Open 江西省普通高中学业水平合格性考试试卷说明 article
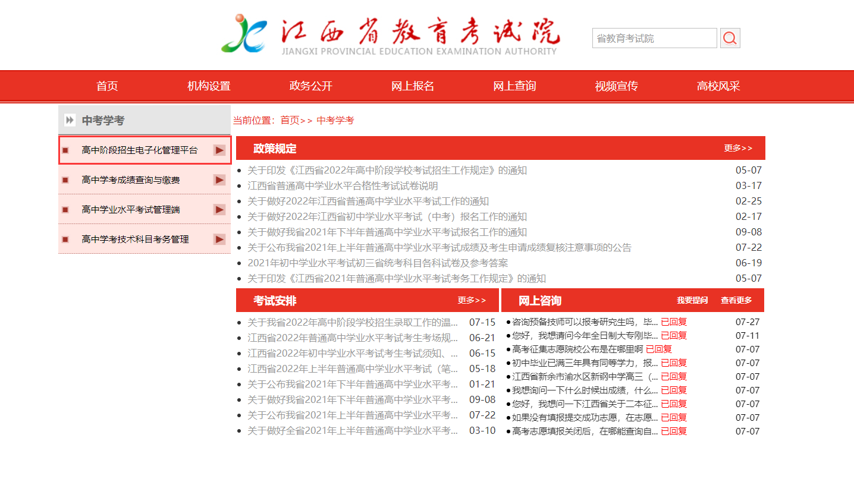Viewport: 854px width, 504px height. 343,186
